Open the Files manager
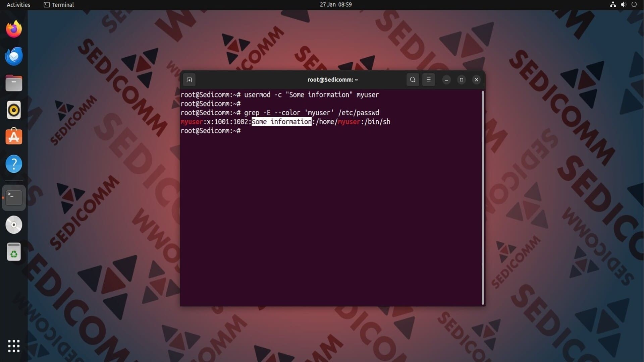Image resolution: width=644 pixels, height=362 pixels. [14, 83]
